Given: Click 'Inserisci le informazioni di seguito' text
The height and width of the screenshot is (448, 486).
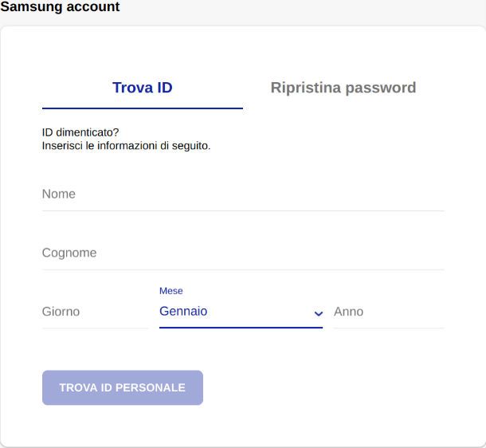Looking at the screenshot, I should pos(126,146).
